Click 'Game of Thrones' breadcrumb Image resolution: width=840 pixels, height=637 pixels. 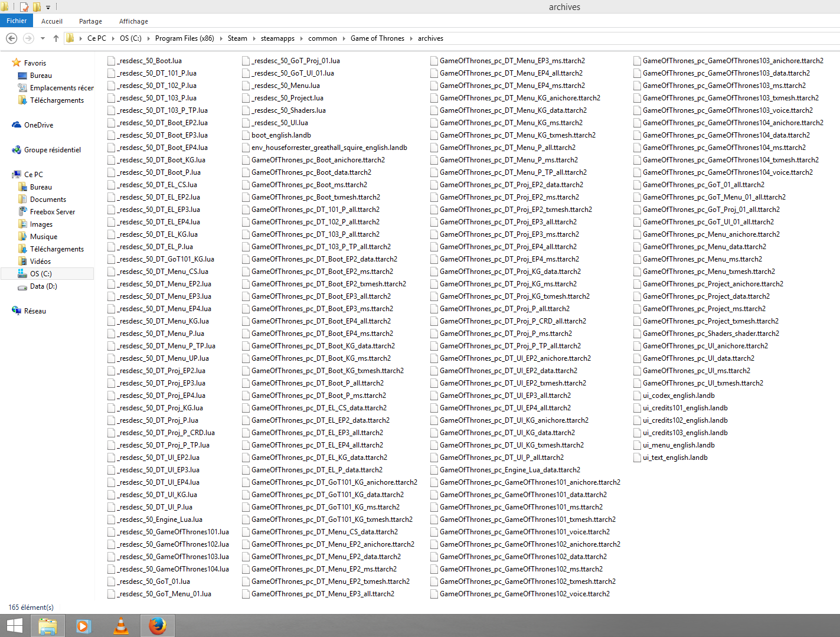tap(377, 38)
